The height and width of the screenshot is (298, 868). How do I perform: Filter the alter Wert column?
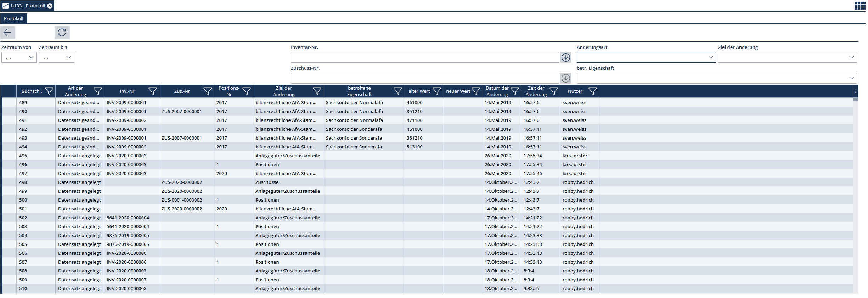[437, 91]
